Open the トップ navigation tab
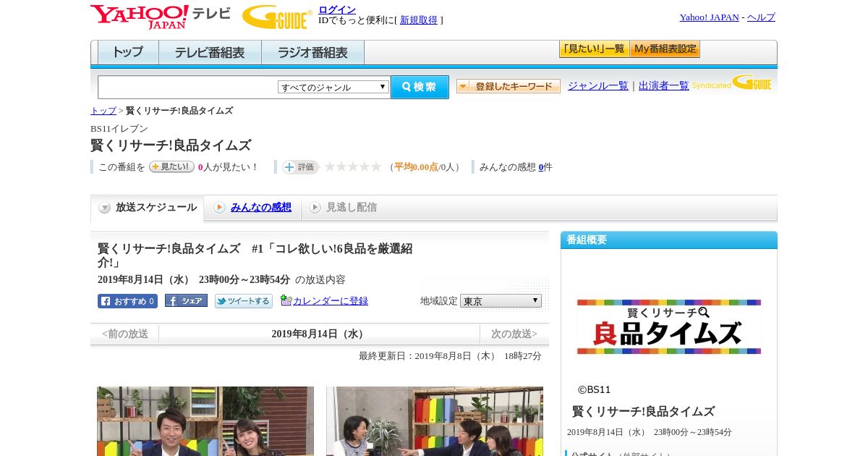 pyautogui.click(x=128, y=52)
